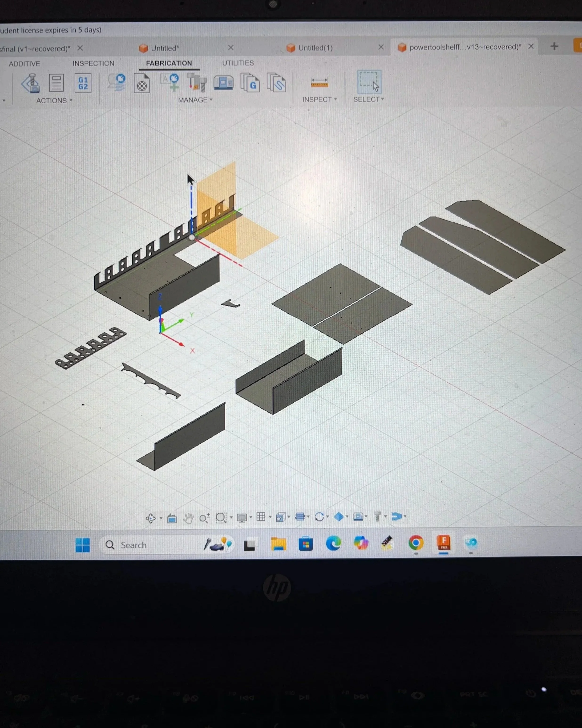This screenshot has width=582, height=728.
Task: Activate the Pan hand tool
Action: (189, 518)
